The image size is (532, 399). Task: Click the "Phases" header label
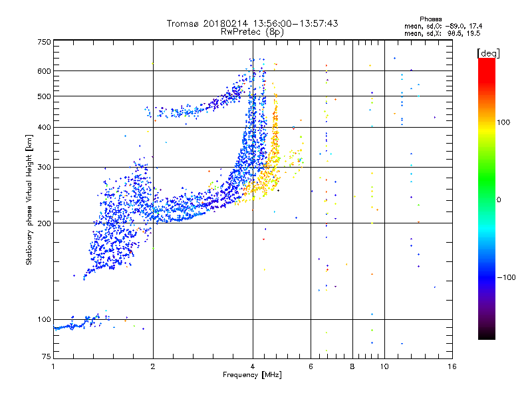tap(430, 19)
